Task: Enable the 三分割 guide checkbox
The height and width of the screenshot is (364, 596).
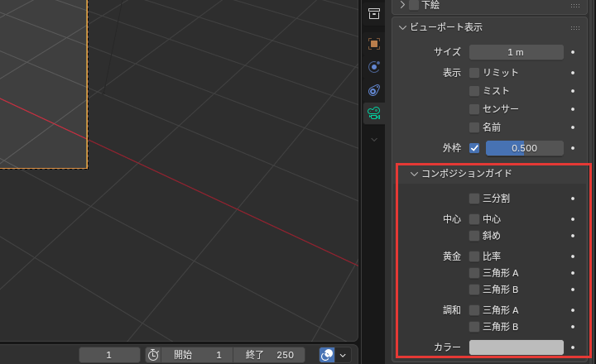Action: point(474,199)
